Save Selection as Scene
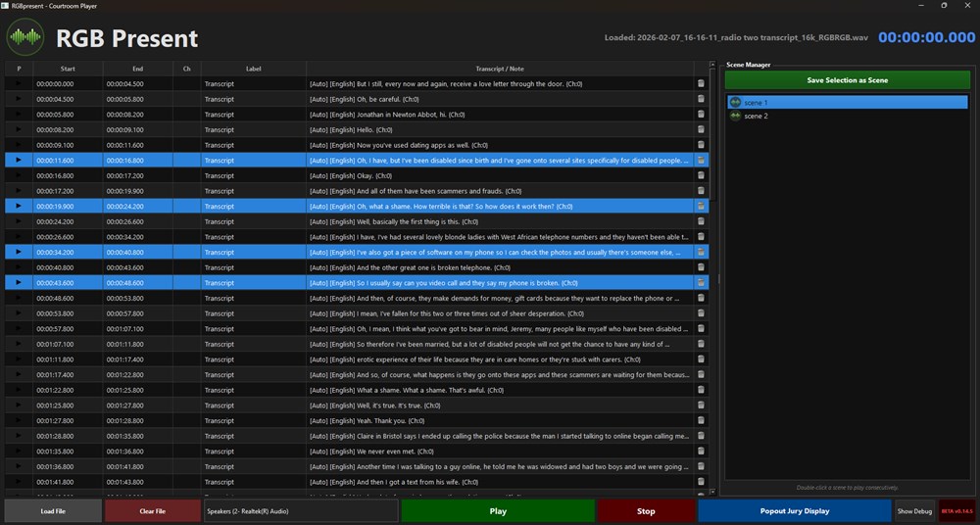The image size is (980, 525). pyautogui.click(x=848, y=80)
